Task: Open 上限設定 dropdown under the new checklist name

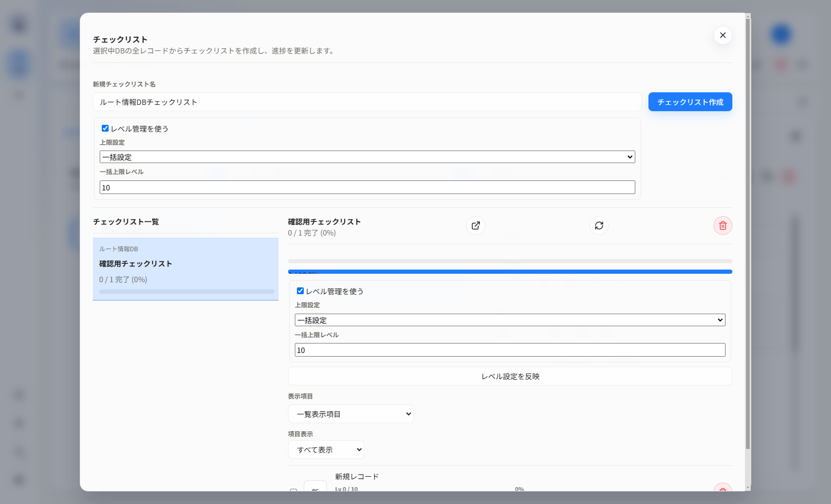Action: click(x=367, y=157)
